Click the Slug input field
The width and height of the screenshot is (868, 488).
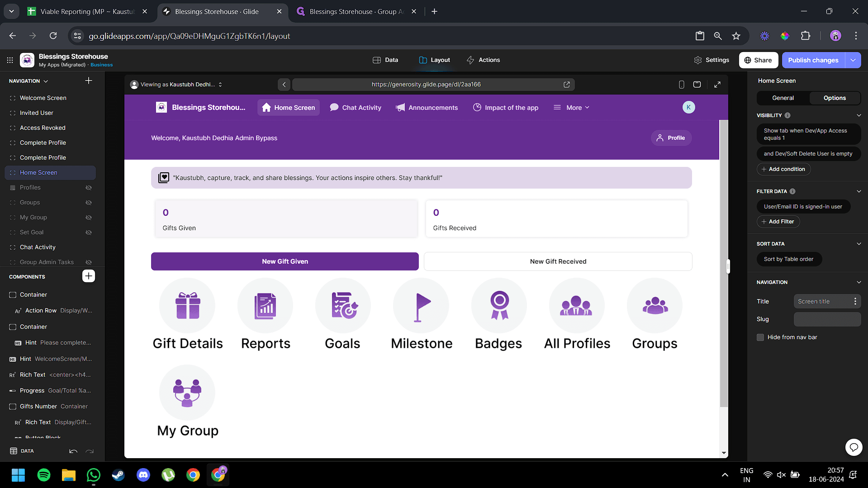click(827, 319)
